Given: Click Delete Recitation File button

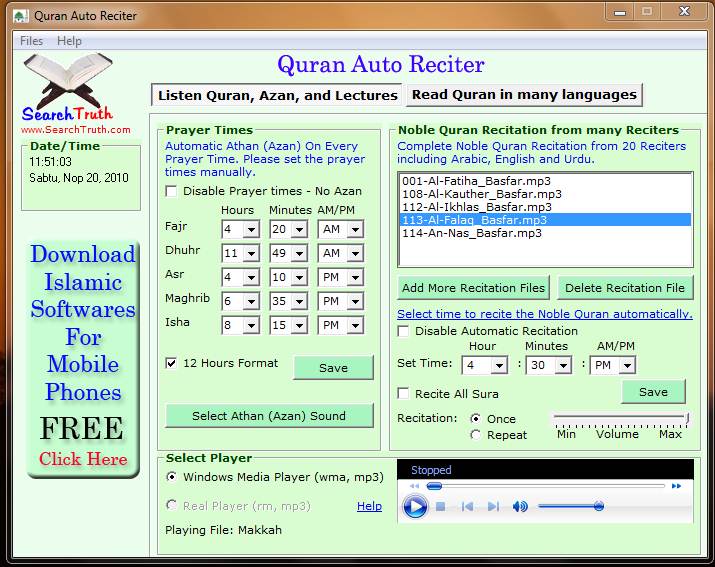Looking at the screenshot, I should click(x=625, y=288).
